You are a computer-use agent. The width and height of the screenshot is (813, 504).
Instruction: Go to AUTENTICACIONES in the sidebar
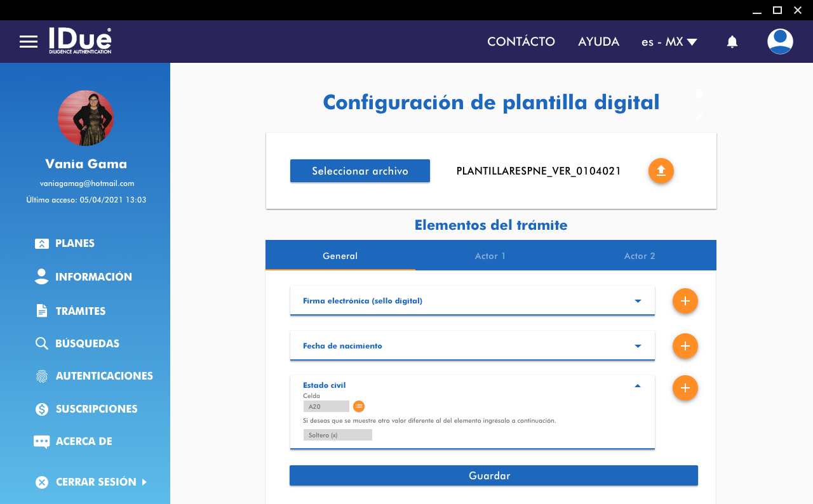pos(104,376)
